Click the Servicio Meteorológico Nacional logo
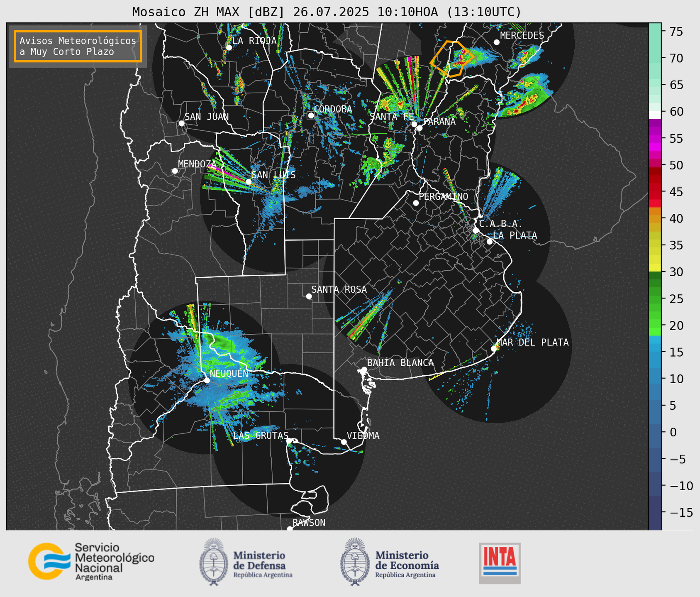Screen dimensions: 700x597 91,561
